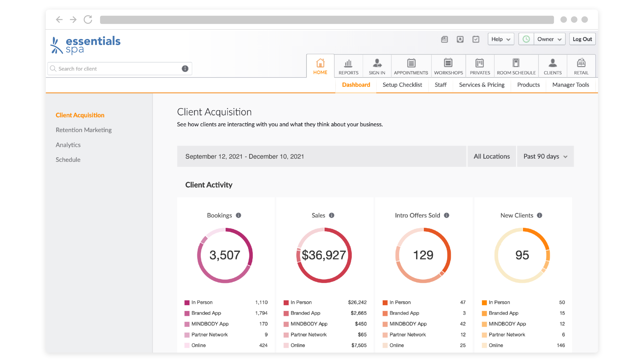The width and height of the screenshot is (644, 362).
Task: Click the All Locations filter
Action: (x=492, y=156)
